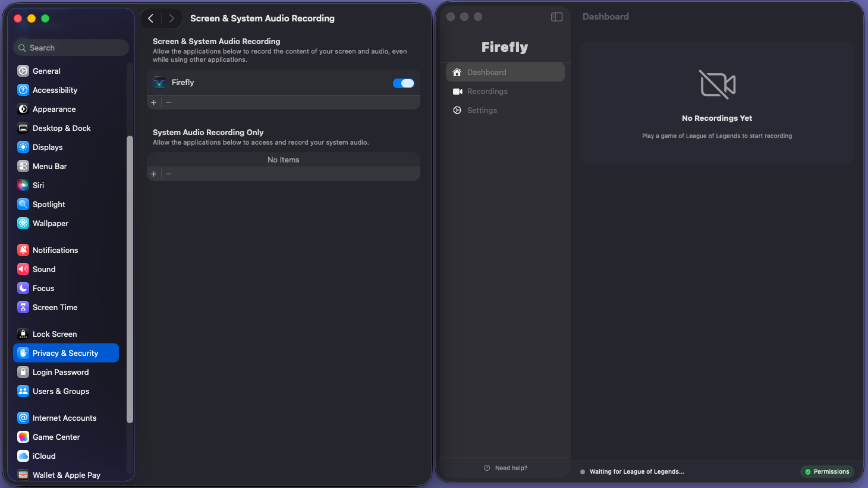The image size is (868, 488).
Task: Switch to Dashboard tab in Firefly
Action: tap(505, 72)
